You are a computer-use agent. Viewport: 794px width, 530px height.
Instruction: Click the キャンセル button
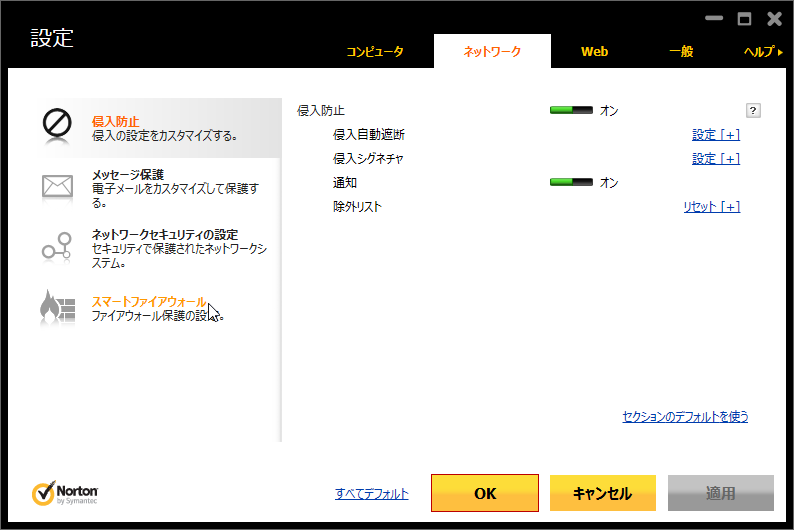[x=602, y=493]
